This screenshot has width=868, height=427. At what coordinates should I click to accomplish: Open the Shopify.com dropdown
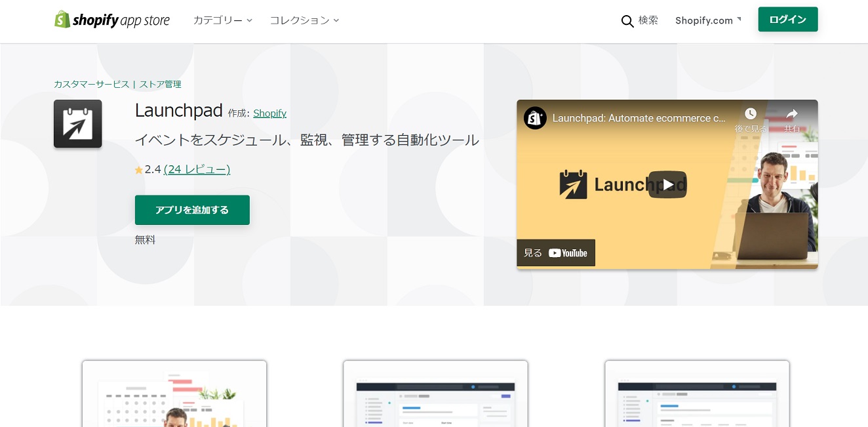pyautogui.click(x=708, y=20)
